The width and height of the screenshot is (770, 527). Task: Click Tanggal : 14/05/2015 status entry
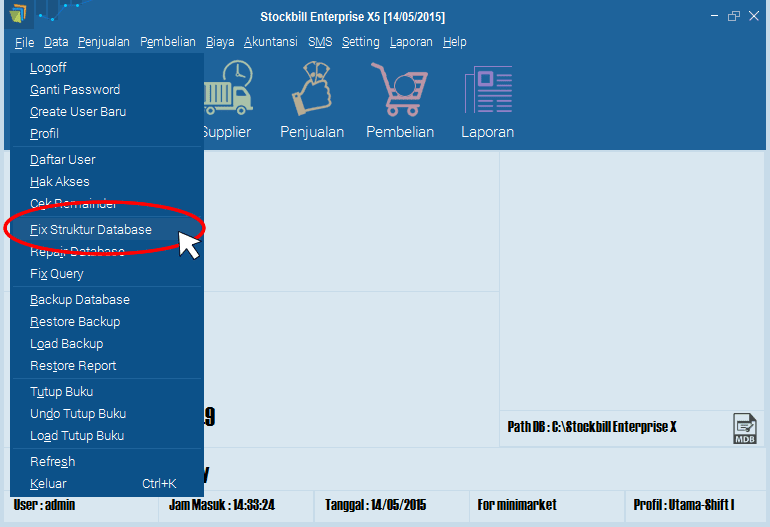(x=376, y=505)
